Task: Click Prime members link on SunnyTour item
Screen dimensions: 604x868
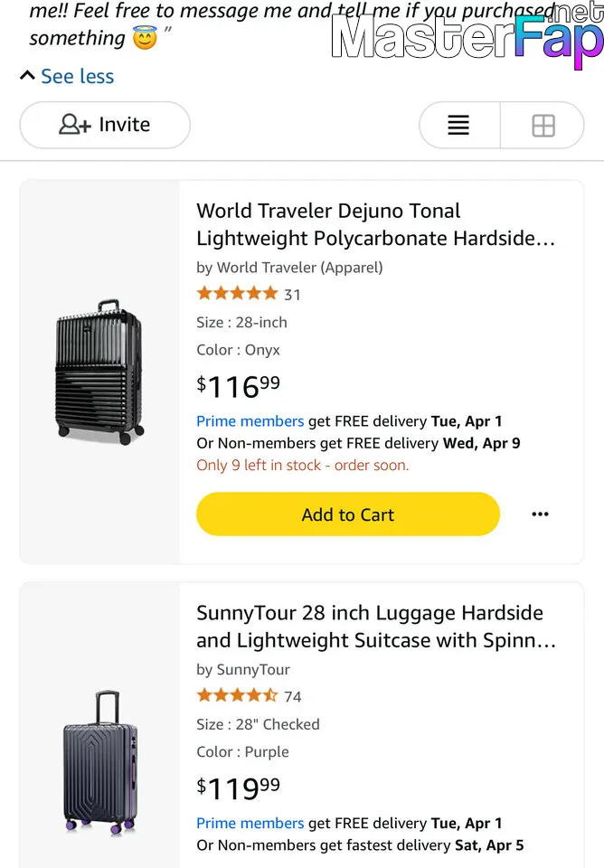Action: [x=250, y=823]
